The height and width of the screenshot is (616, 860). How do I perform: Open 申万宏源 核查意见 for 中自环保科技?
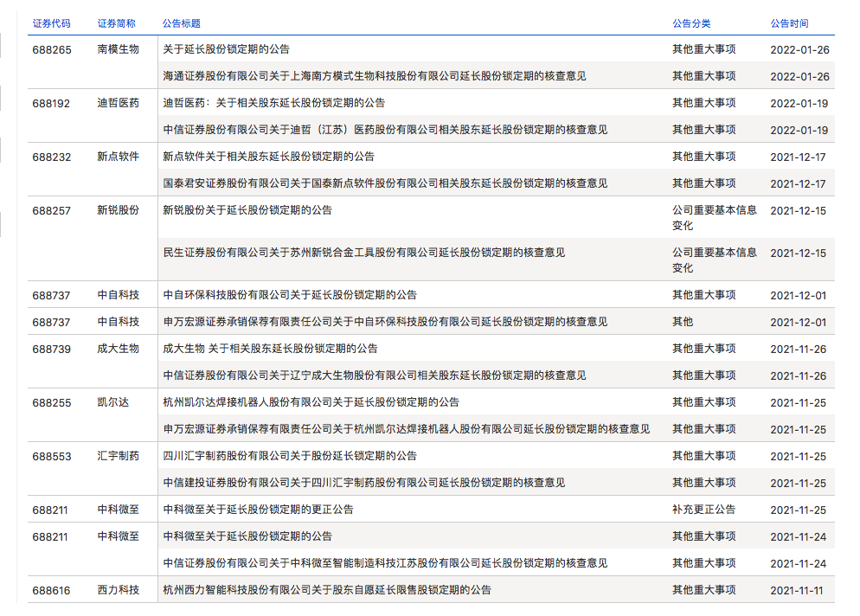tap(385, 322)
